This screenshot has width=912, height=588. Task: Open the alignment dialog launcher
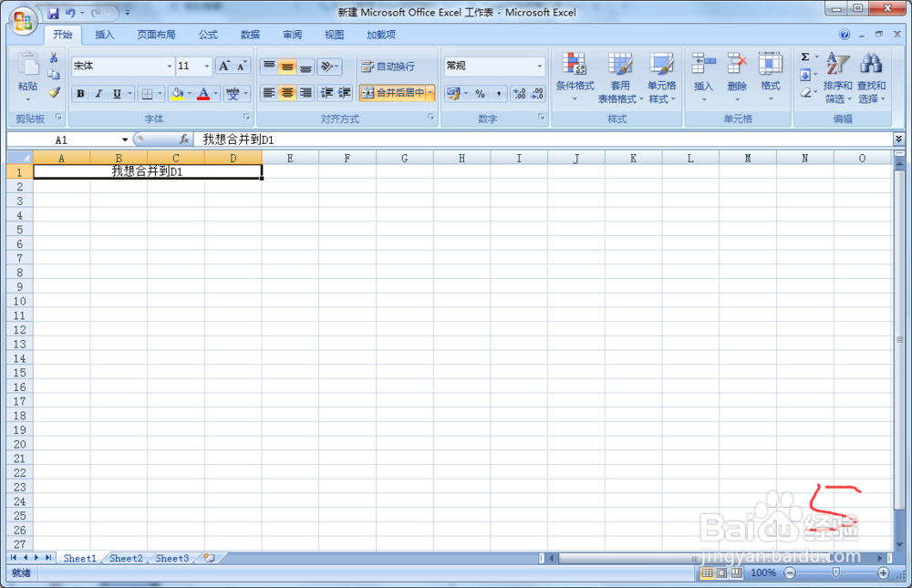coord(431,118)
